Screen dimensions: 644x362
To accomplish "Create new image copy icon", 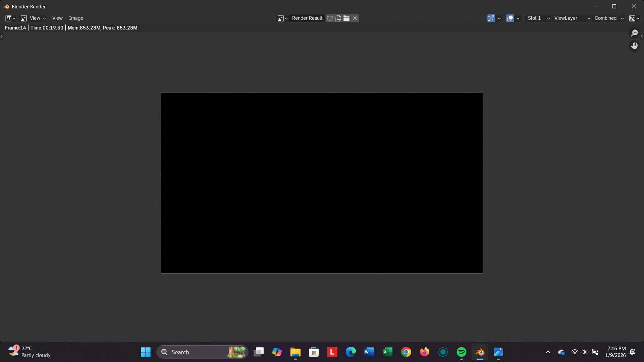I will click(x=338, y=18).
